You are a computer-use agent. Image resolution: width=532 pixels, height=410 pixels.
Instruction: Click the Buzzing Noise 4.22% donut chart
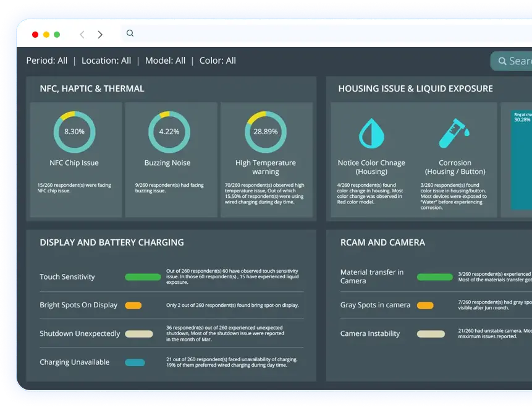pyautogui.click(x=169, y=132)
